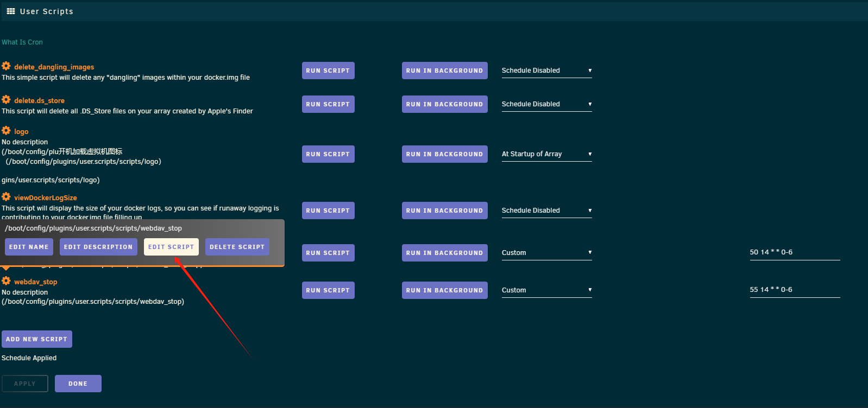Click the gear icon next to logo
This screenshot has height=408, width=868.
coord(6,131)
